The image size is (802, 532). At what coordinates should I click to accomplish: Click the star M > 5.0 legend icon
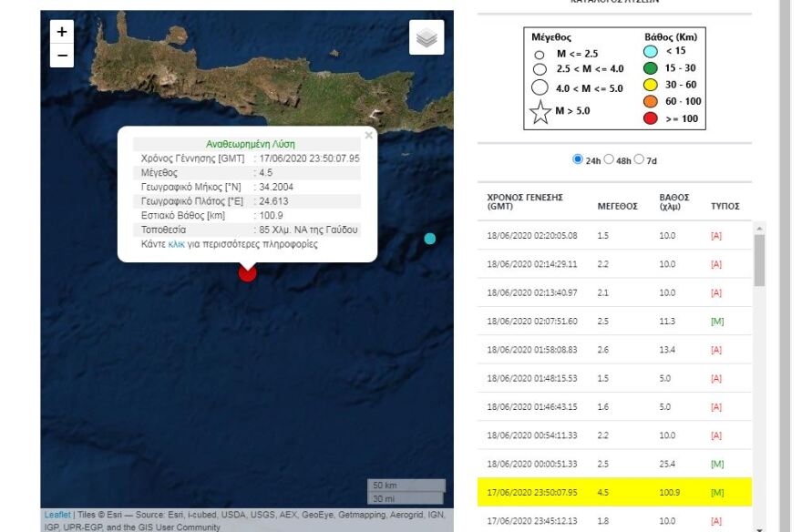click(x=540, y=113)
